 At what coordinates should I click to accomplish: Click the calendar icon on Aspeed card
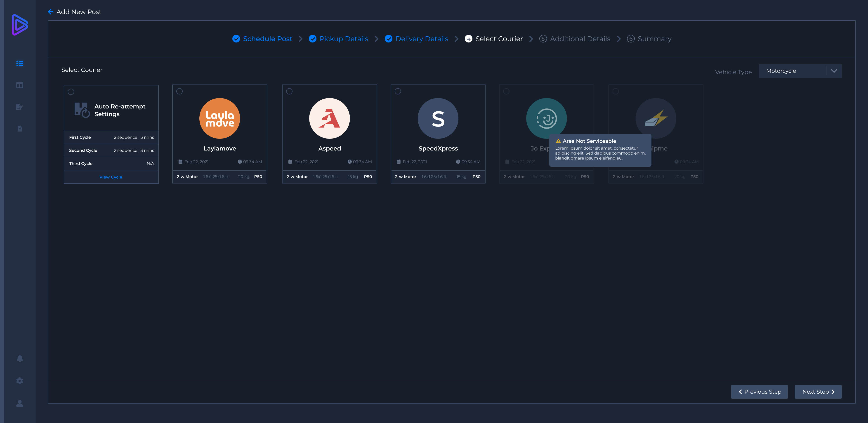click(290, 162)
